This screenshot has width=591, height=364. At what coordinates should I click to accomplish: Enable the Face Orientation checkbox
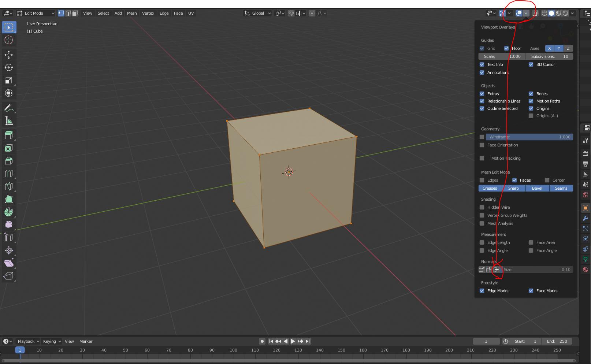pos(482,145)
